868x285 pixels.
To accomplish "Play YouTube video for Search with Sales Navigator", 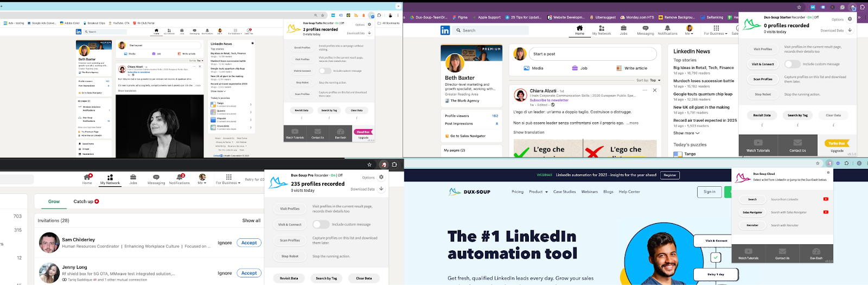I will click(x=826, y=212).
